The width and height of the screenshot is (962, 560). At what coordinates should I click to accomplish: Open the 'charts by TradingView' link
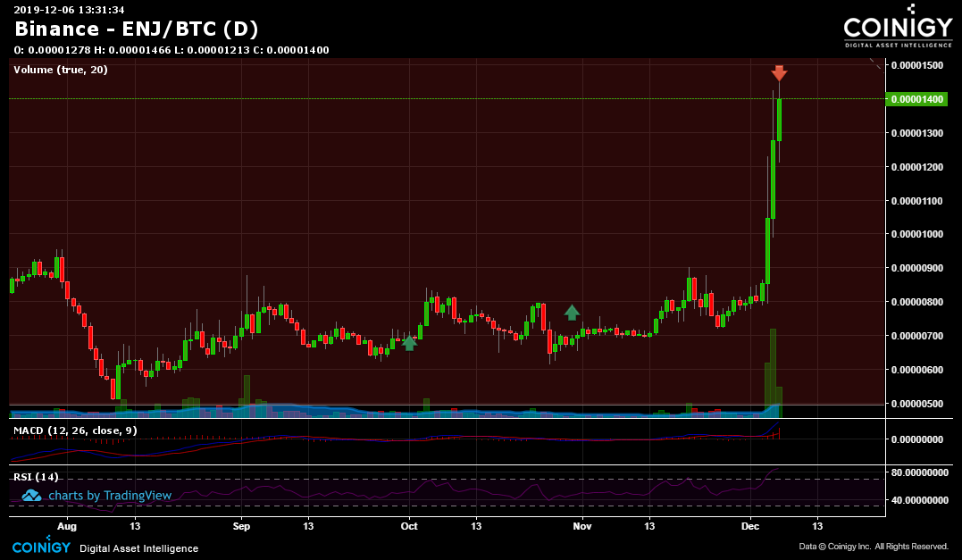click(x=110, y=496)
